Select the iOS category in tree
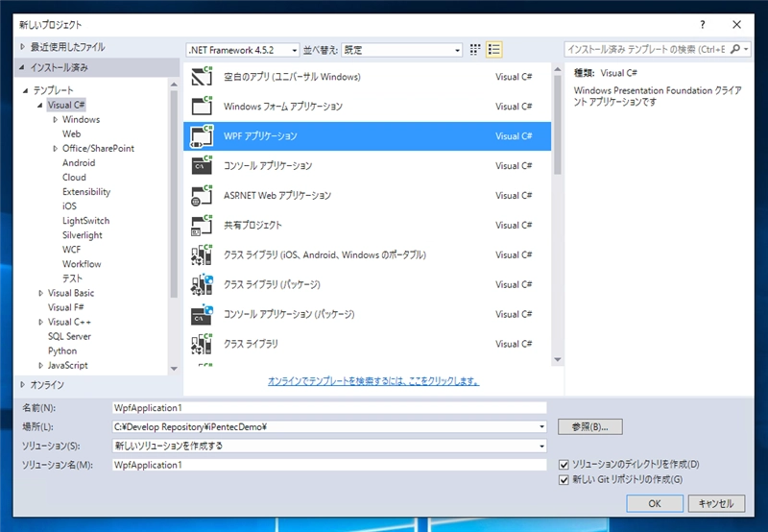This screenshot has height=532, width=768. tap(69, 206)
